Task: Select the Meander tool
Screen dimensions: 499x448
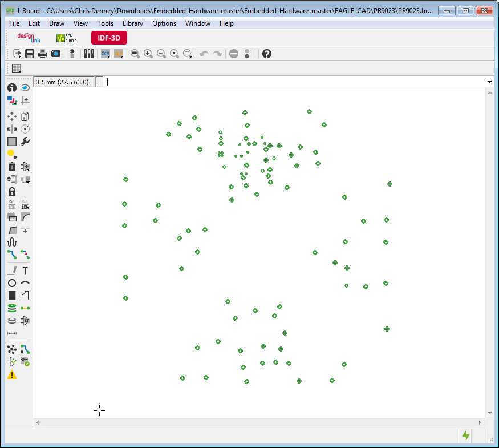Action: [x=12, y=243]
